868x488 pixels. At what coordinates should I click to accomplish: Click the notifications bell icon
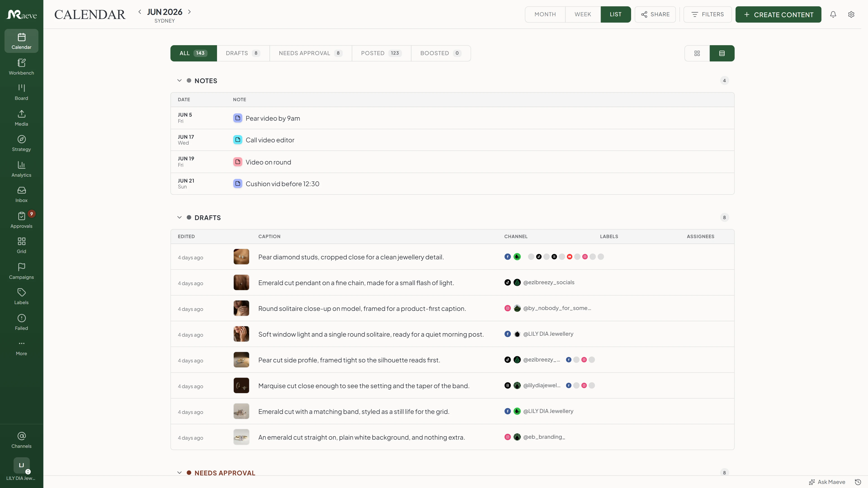833,14
